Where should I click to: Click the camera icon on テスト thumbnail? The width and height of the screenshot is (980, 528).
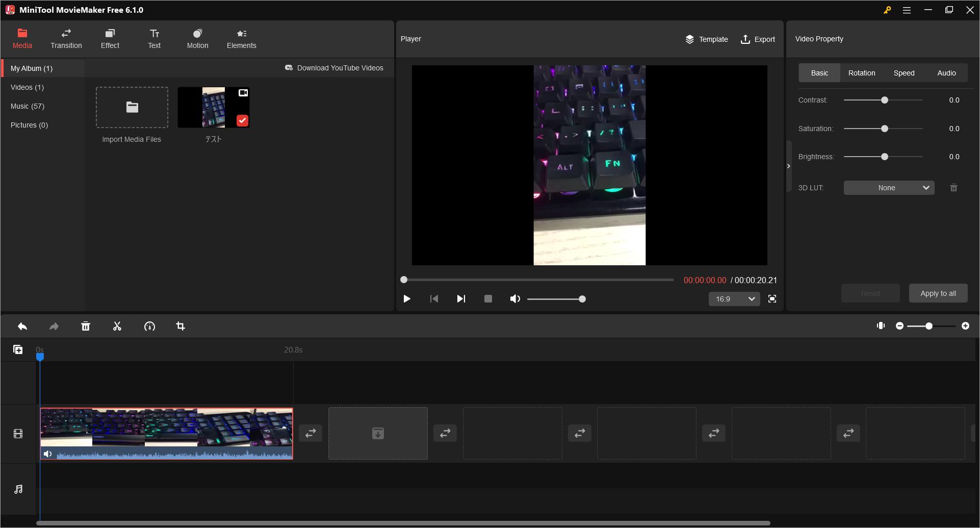click(243, 93)
